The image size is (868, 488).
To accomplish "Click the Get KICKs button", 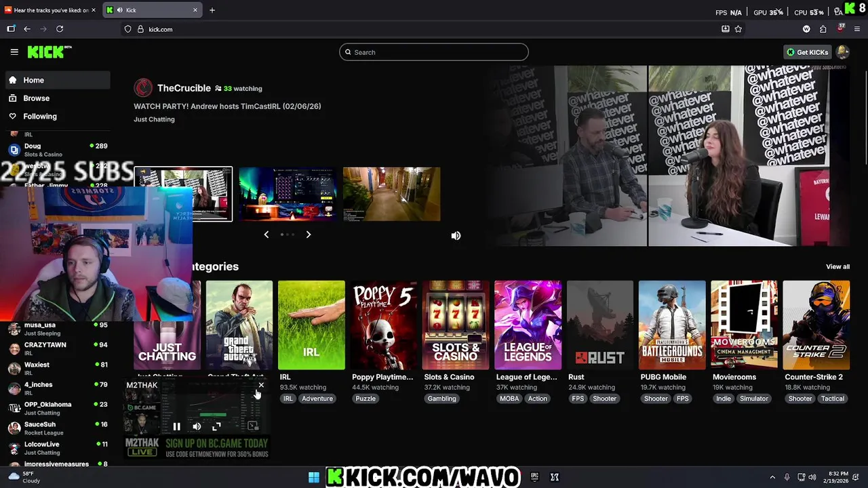I will [807, 52].
